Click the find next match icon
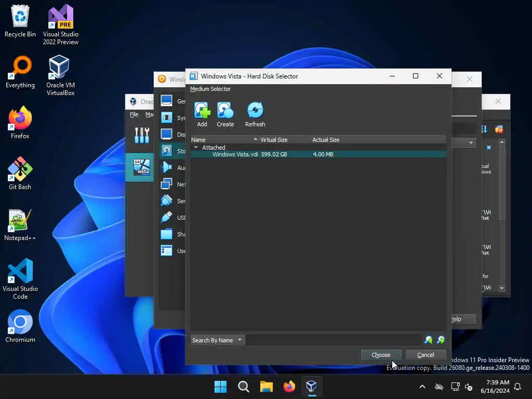The height and width of the screenshot is (399, 532). point(441,340)
